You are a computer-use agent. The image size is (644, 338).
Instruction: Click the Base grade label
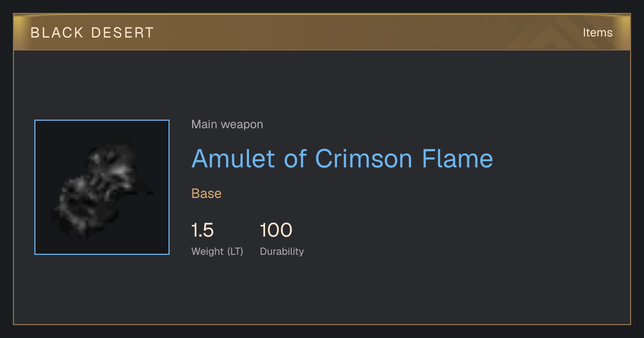[x=207, y=194]
